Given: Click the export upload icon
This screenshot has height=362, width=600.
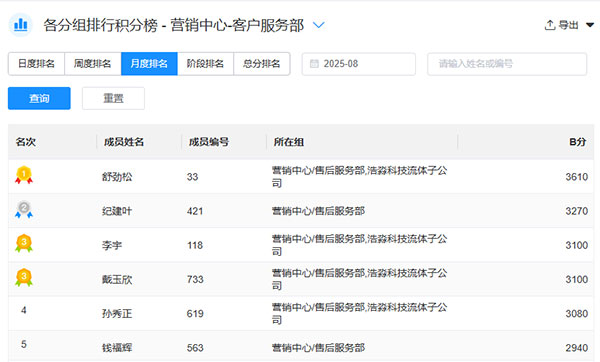Looking at the screenshot, I should (550, 25).
